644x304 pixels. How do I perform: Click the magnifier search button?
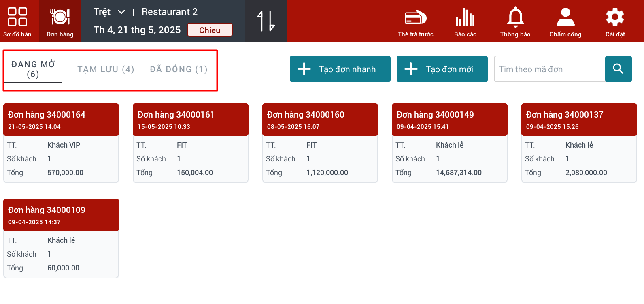point(618,69)
